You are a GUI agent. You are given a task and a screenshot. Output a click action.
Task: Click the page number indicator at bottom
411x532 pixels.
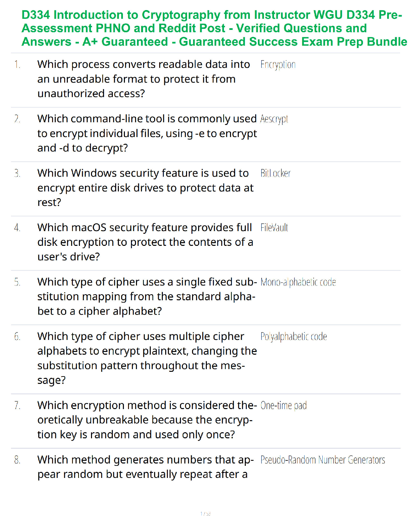pyautogui.click(x=205, y=514)
